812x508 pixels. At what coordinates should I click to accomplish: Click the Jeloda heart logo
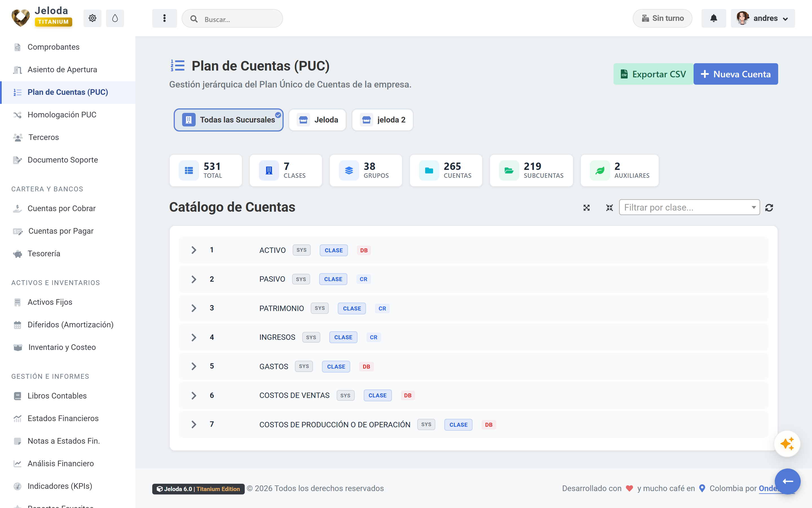tap(21, 17)
